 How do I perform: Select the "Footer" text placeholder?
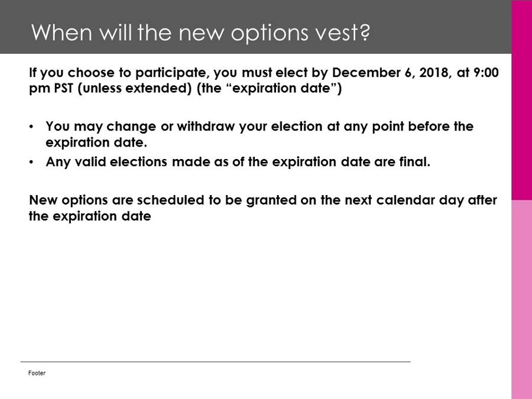37,373
